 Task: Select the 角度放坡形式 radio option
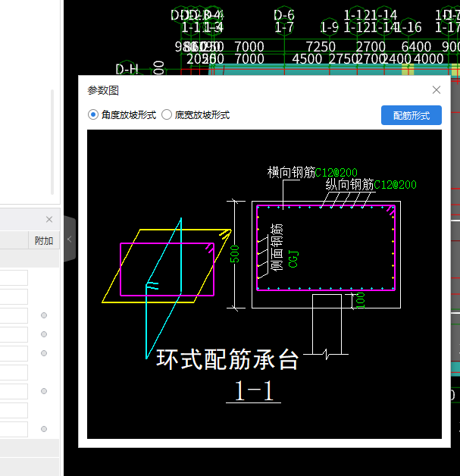point(93,115)
